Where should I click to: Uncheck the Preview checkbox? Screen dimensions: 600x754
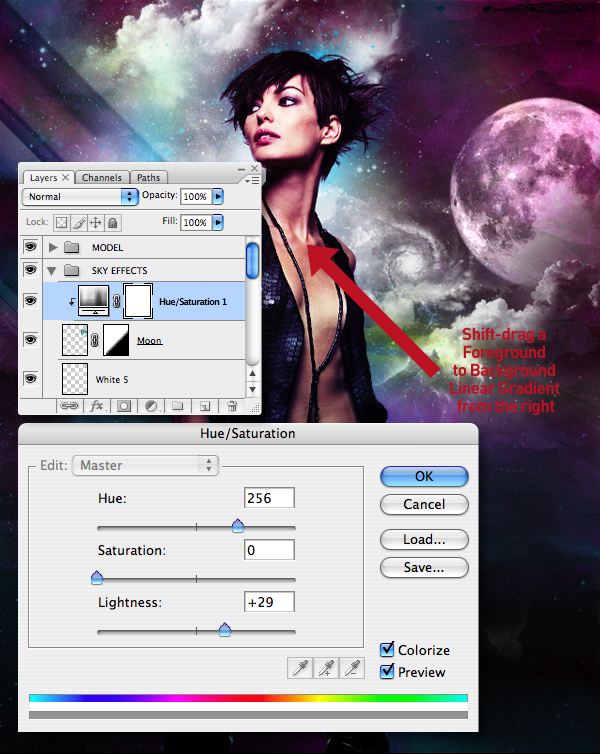click(x=387, y=671)
